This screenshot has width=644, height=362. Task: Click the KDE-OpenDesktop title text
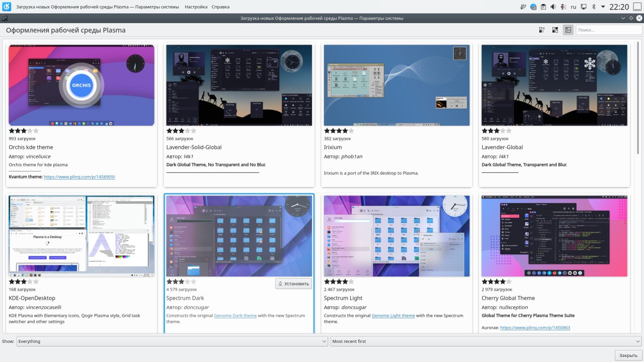coord(32,298)
